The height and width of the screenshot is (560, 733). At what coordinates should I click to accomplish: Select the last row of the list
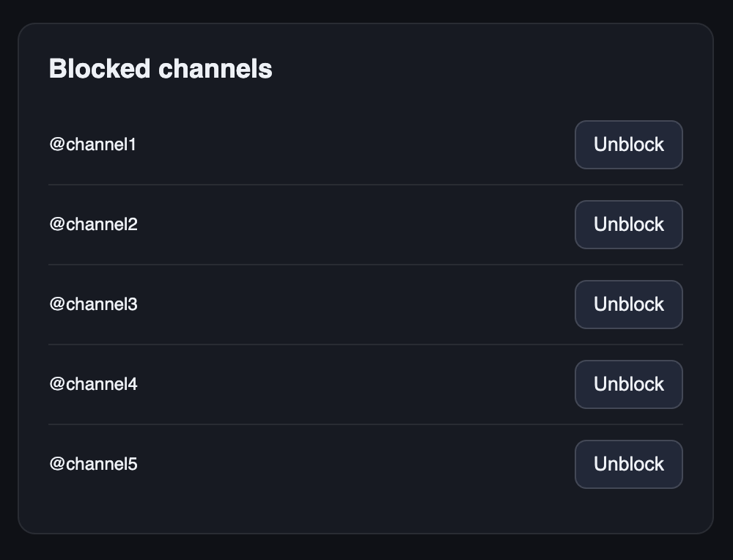(x=330, y=464)
